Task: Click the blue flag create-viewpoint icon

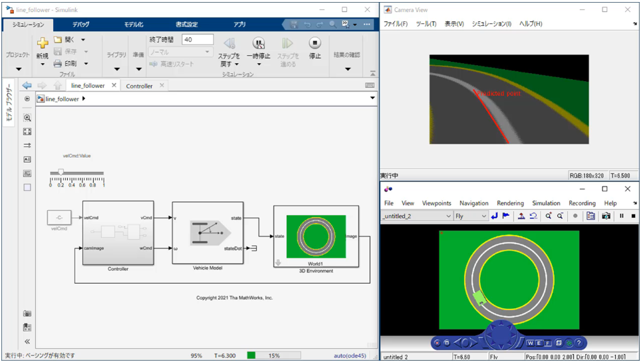Action: pos(506,216)
